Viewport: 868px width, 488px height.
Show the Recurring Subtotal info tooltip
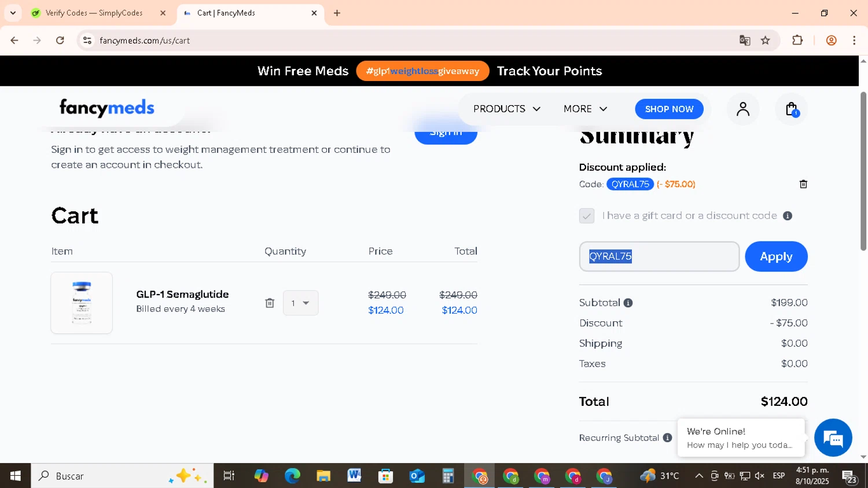tap(667, 438)
